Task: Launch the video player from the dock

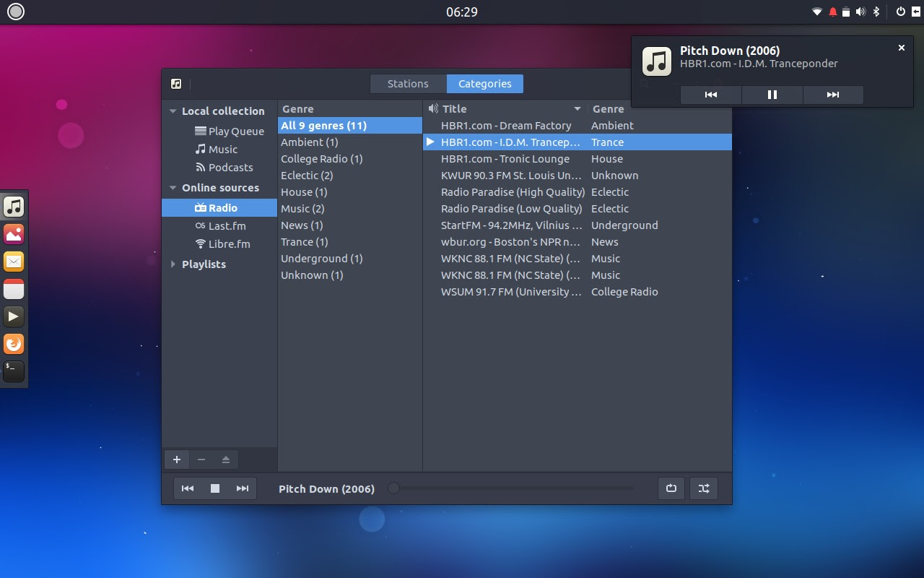Action: (14, 316)
